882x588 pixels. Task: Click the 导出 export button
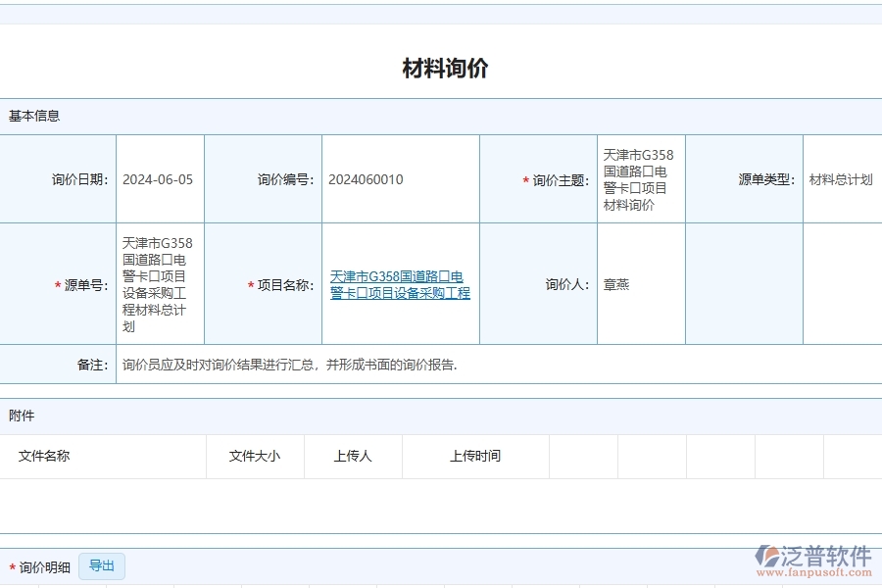point(102,565)
